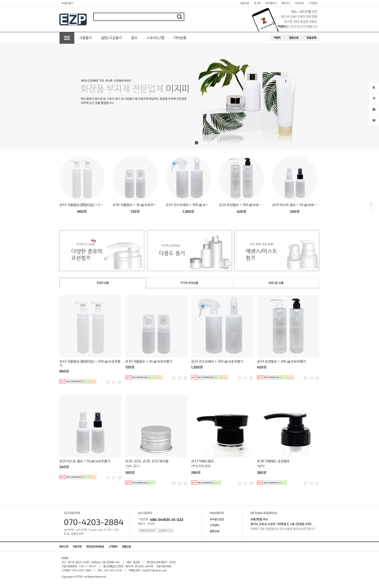Viewport: 379px width, 588px height.
Task: Open the hamburger category menu
Action: pyautogui.click(x=67, y=38)
